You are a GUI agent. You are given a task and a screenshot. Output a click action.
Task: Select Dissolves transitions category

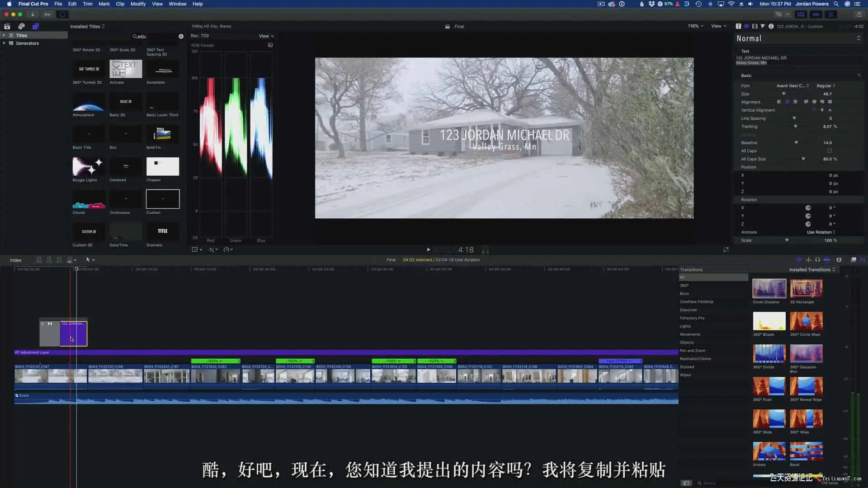pos(688,310)
